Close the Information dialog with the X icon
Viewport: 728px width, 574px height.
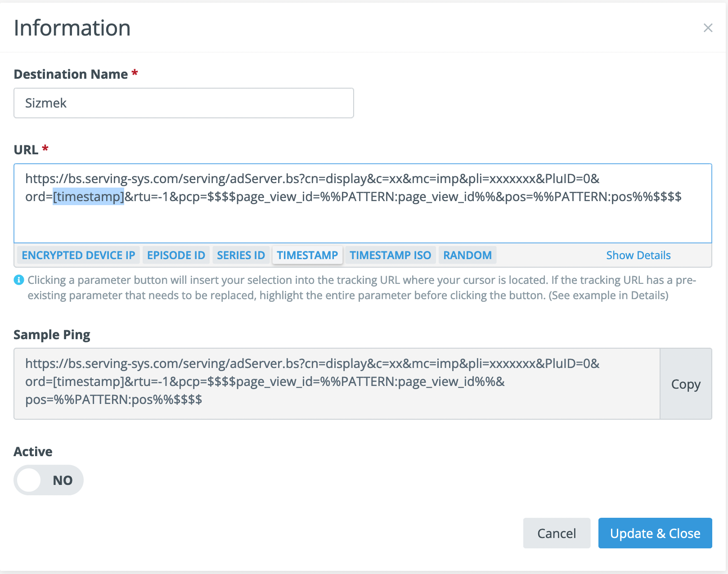click(708, 28)
